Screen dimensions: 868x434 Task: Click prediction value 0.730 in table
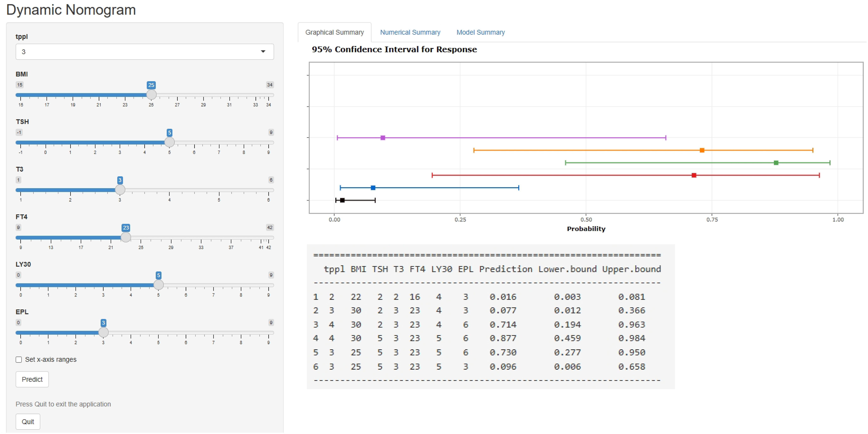[503, 352]
